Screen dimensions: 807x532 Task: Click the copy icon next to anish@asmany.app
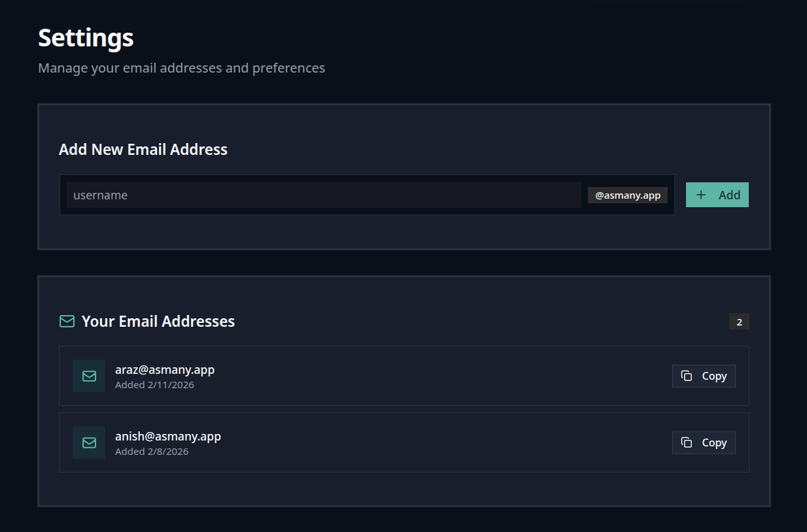687,442
